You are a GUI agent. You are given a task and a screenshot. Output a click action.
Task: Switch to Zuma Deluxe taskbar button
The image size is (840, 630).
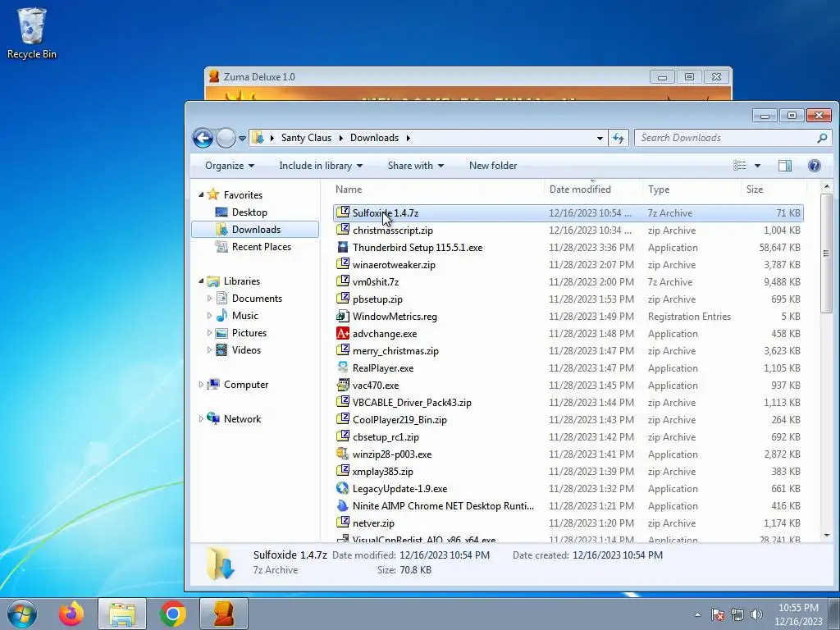223,614
